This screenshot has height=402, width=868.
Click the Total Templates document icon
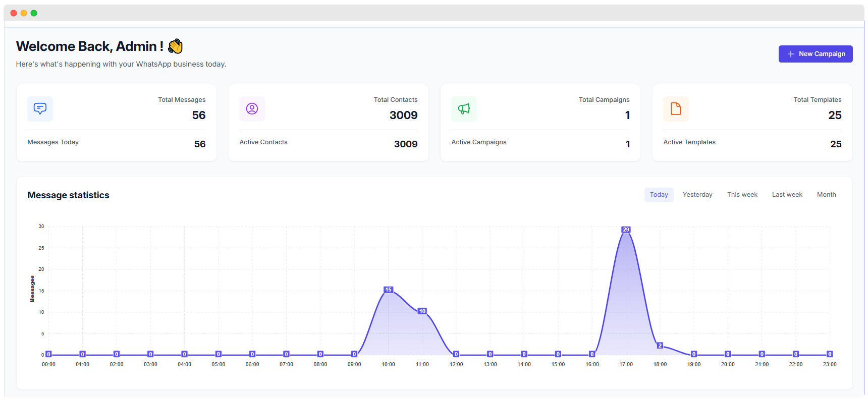pyautogui.click(x=676, y=109)
